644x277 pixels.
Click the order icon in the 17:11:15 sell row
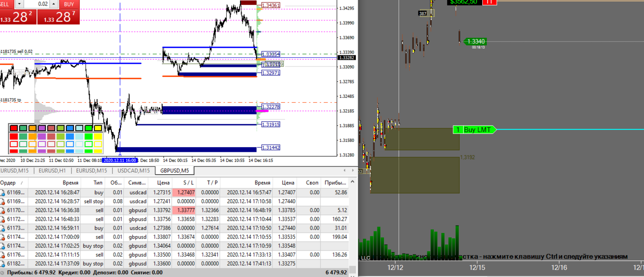(2, 255)
